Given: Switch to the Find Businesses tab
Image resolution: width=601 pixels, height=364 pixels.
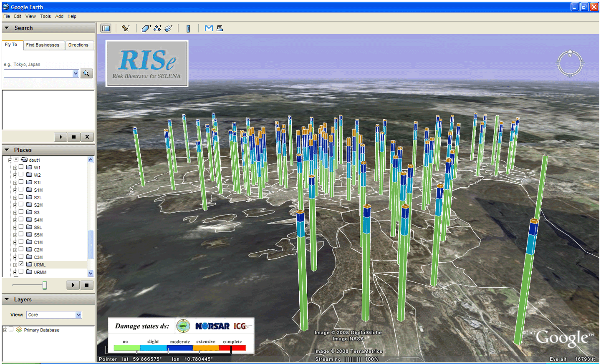Looking at the screenshot, I should pyautogui.click(x=43, y=45).
